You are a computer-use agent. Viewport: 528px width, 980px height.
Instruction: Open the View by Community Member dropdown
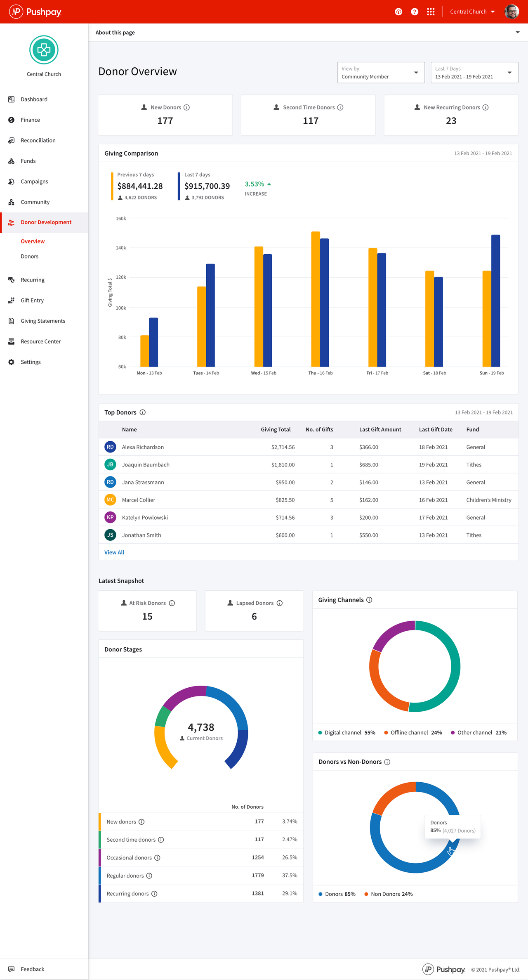(381, 73)
